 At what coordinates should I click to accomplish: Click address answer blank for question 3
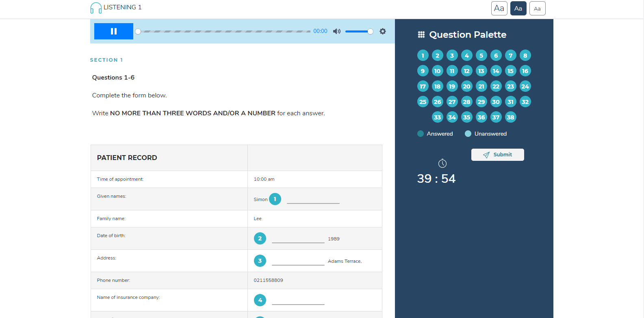click(298, 261)
